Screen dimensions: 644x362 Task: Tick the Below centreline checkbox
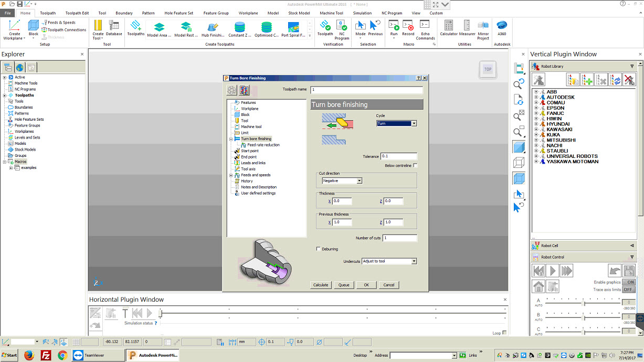click(x=415, y=166)
